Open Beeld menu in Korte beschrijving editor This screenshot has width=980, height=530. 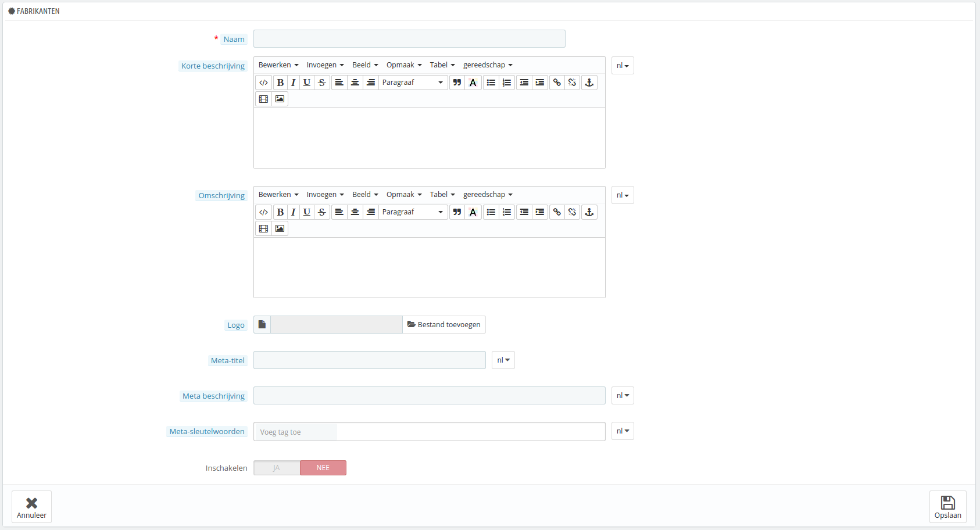(365, 65)
